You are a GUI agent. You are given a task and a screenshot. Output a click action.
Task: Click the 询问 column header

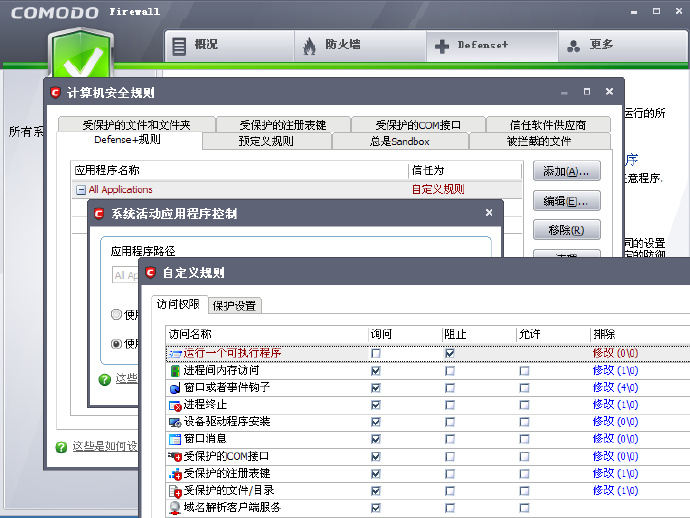click(404, 334)
